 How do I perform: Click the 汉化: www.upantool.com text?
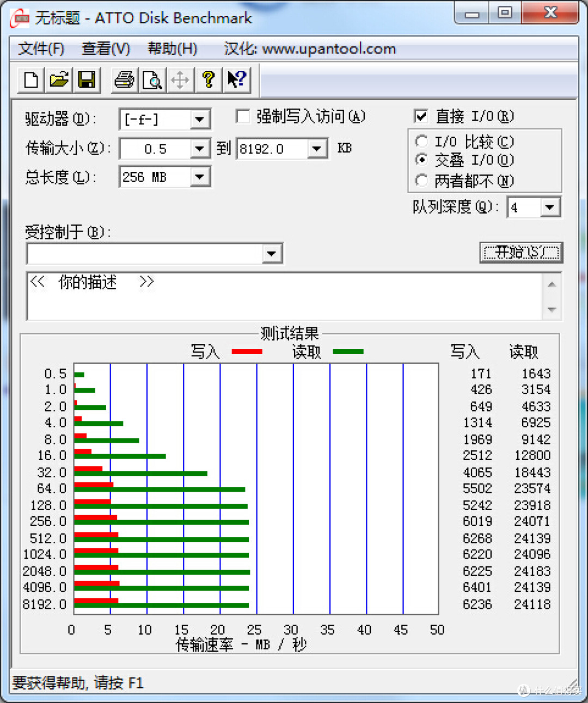click(310, 49)
